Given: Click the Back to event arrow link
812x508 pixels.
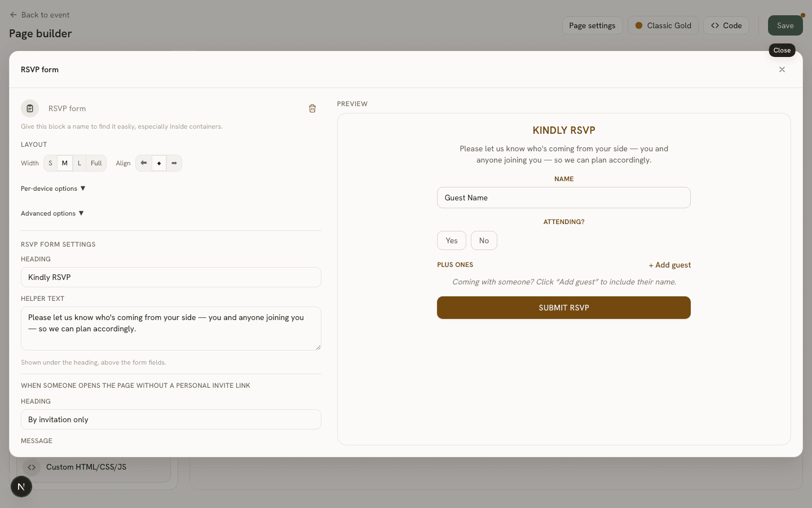Looking at the screenshot, I should click(x=39, y=15).
